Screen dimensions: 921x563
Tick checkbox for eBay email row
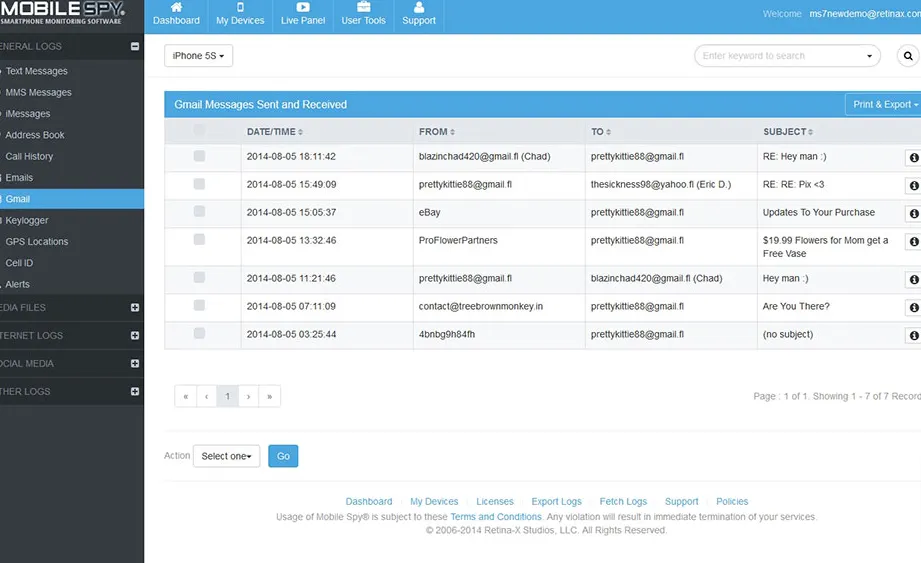(x=199, y=211)
